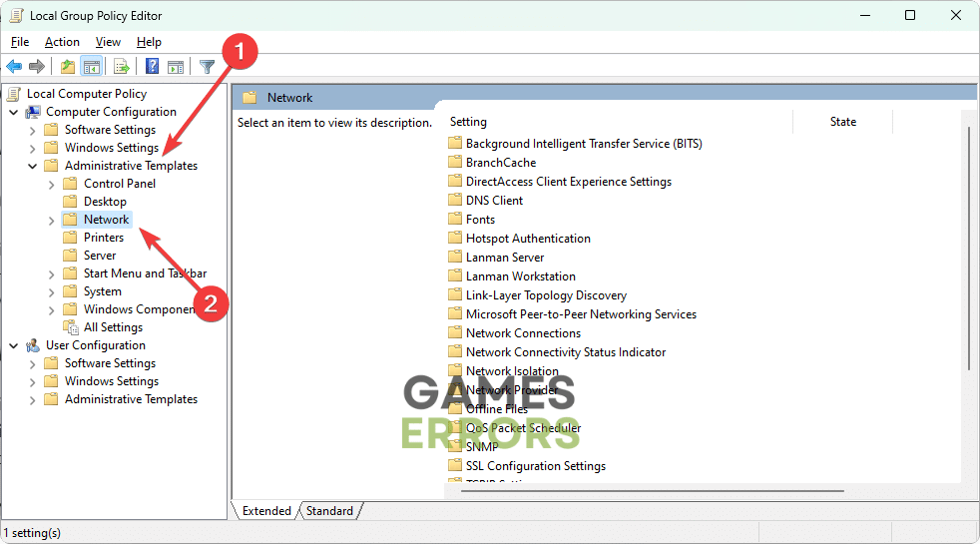This screenshot has height=544, width=980.
Task: Select Printers in the tree
Action: tap(104, 238)
